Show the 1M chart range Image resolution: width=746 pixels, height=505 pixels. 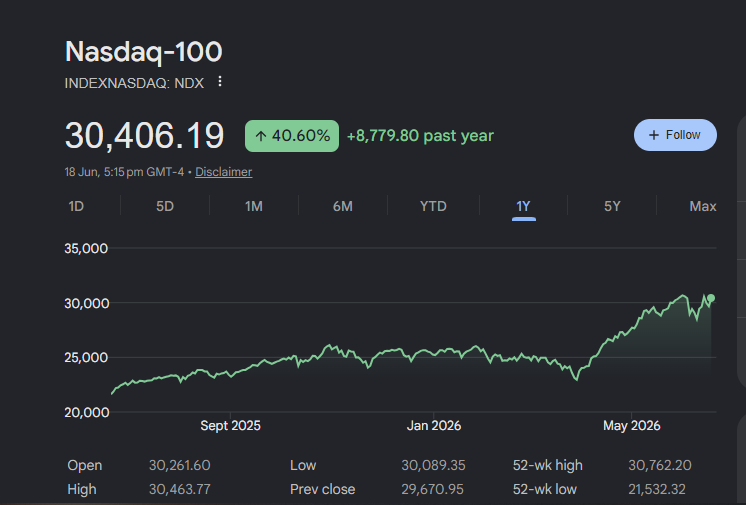[x=254, y=206]
